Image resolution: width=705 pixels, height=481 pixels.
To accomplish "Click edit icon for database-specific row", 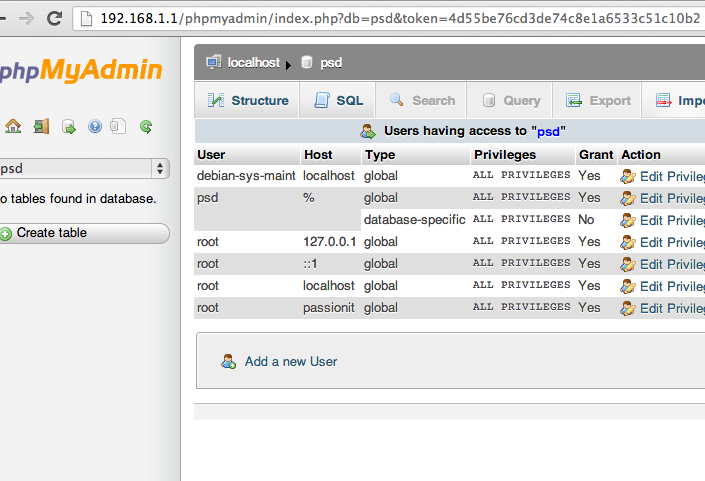I will pos(628,220).
